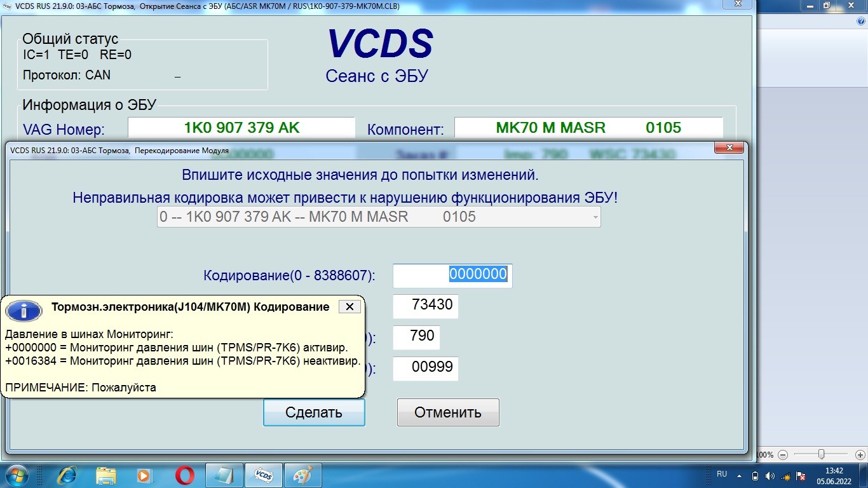868x488 pixels.
Task: Click the blue info icon in tooltip
Action: pyautogui.click(x=24, y=311)
